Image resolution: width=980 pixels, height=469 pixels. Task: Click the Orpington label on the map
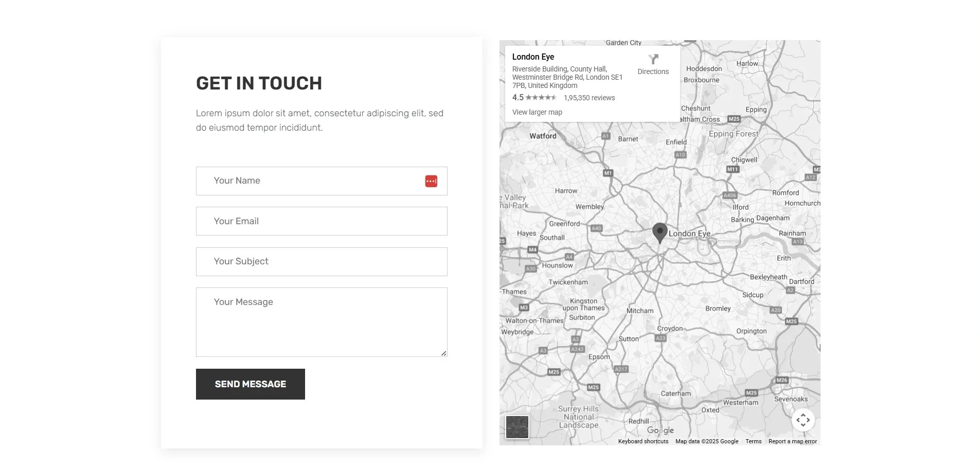751,331
